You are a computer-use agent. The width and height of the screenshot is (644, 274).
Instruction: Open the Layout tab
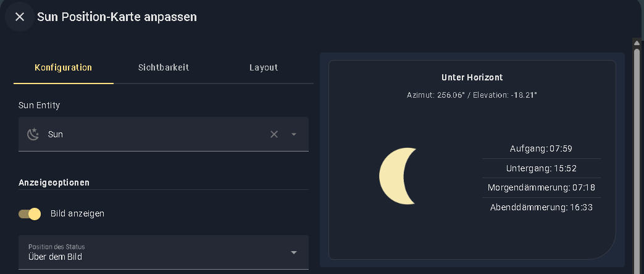coord(264,67)
